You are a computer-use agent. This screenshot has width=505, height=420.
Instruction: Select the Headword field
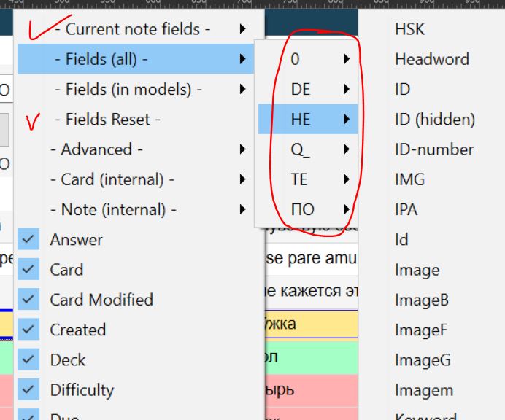coord(431,59)
